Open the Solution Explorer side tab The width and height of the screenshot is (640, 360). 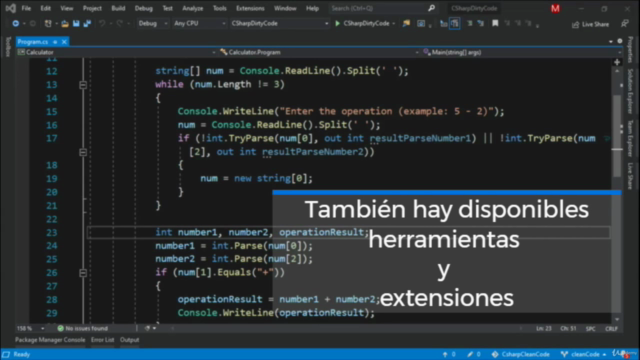coord(630,91)
